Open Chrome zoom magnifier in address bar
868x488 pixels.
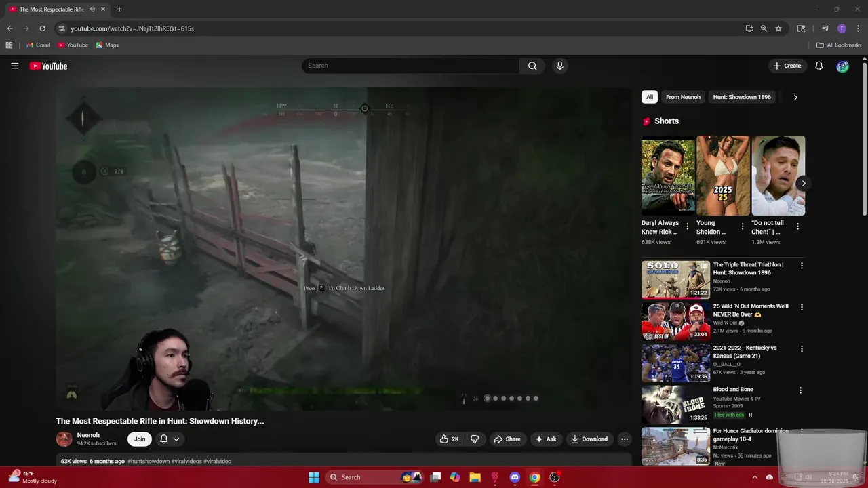tap(764, 28)
